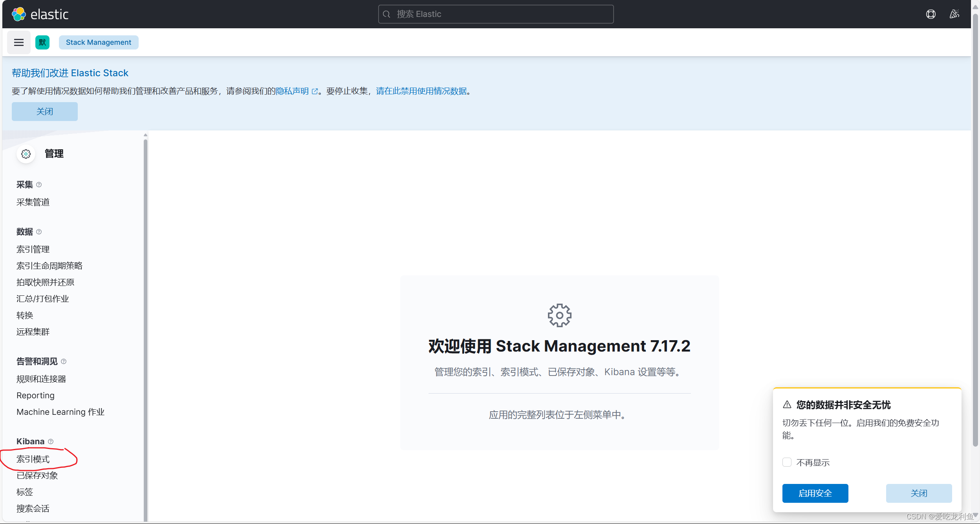Open 搜索会话 in the sidebar
980x524 pixels.
click(x=33, y=509)
